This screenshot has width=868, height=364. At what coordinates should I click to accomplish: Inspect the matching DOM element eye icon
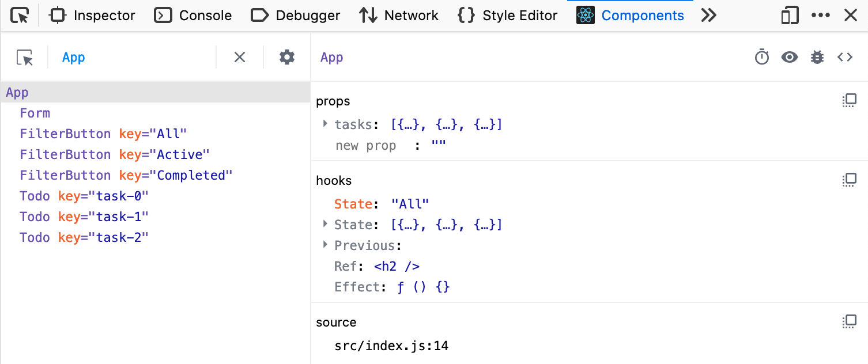click(x=789, y=57)
